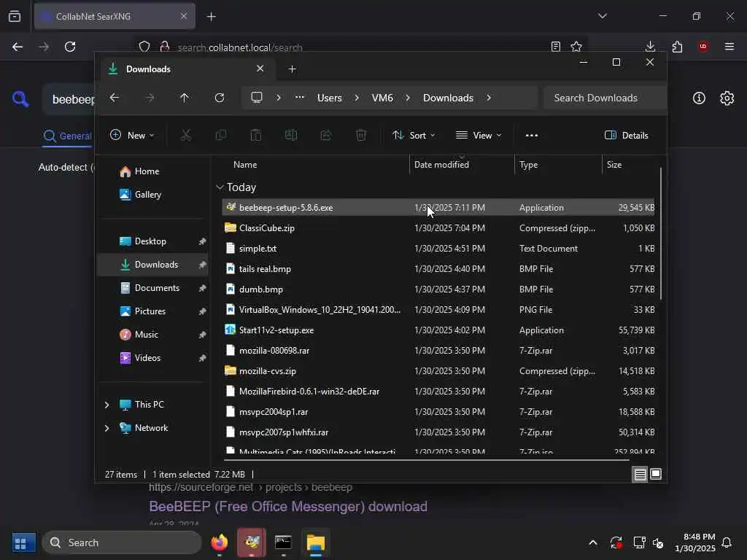This screenshot has width=747, height=560.
Task: Select ClassiCube.zip file
Action: tap(438, 228)
